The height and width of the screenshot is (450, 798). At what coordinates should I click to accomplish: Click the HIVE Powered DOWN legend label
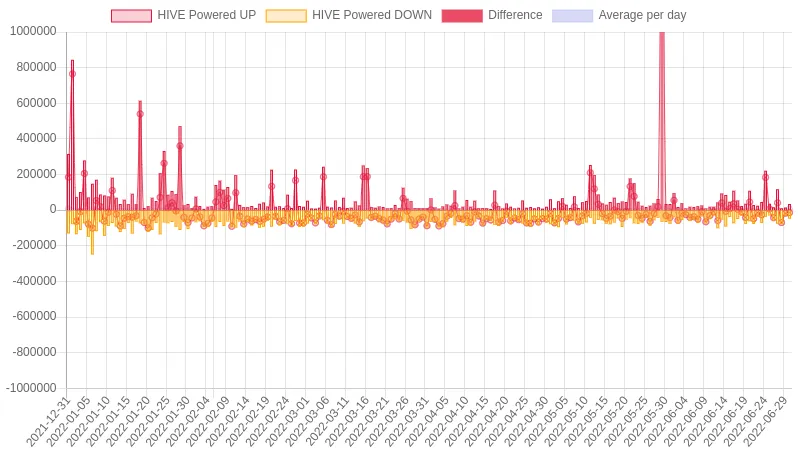[x=372, y=15]
